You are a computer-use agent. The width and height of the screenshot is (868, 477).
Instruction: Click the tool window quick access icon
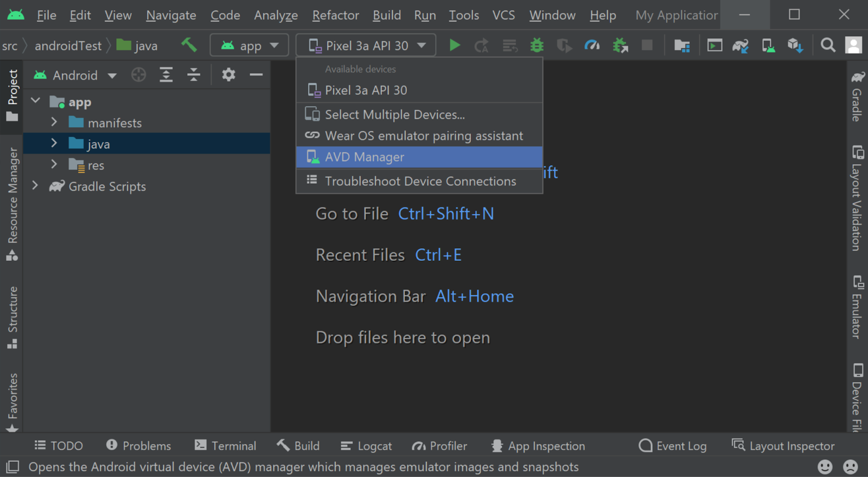click(x=12, y=467)
